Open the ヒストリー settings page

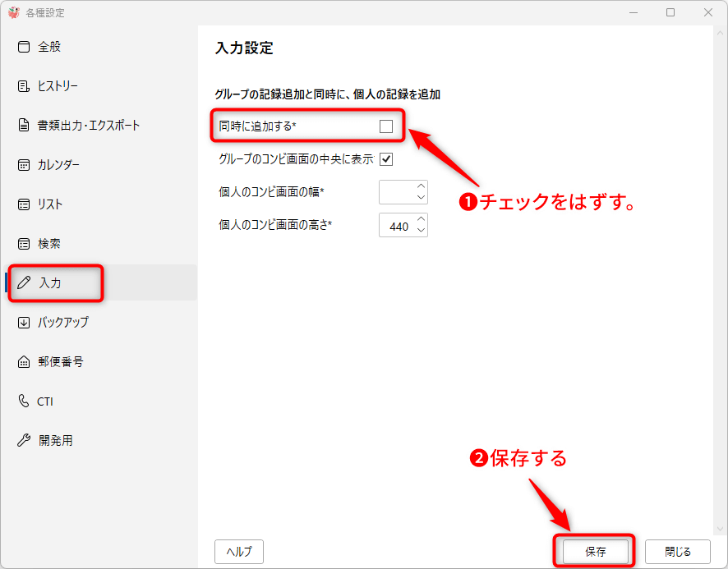click(x=99, y=86)
